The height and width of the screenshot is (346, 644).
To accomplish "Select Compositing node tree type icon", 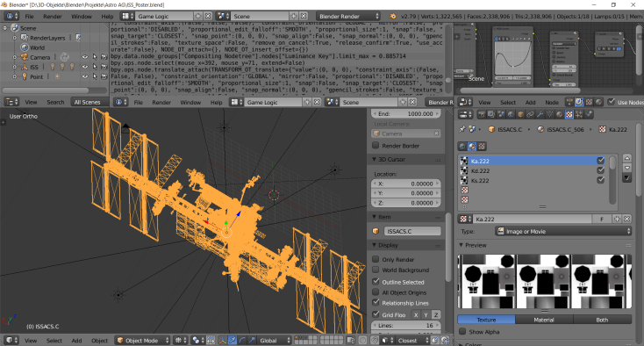I will [x=579, y=103].
